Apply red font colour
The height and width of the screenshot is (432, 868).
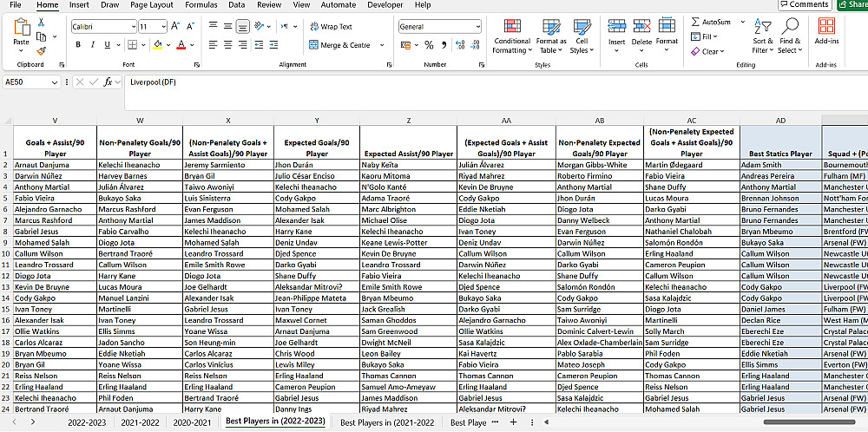click(181, 45)
